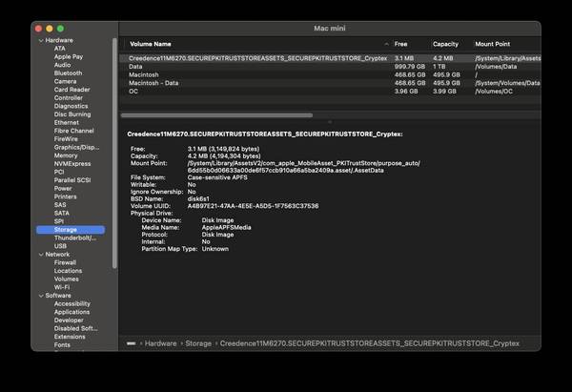Select the highlighted Storage sidebar item

click(x=71, y=230)
